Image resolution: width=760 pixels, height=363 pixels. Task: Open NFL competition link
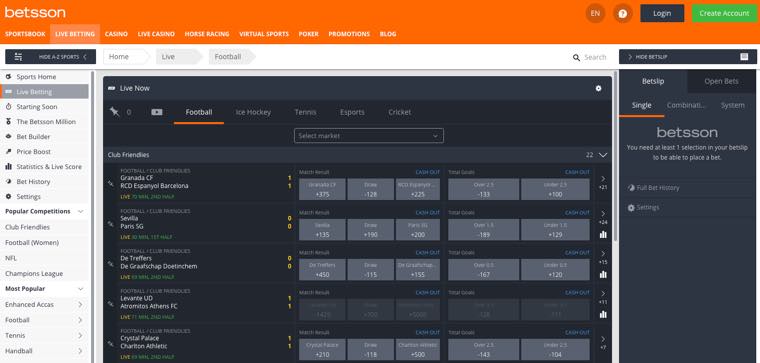11,258
